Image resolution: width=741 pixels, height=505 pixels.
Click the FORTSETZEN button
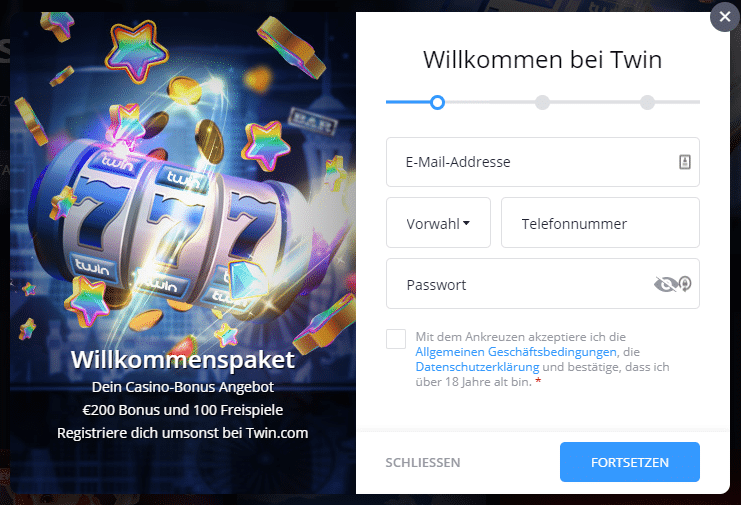point(629,462)
